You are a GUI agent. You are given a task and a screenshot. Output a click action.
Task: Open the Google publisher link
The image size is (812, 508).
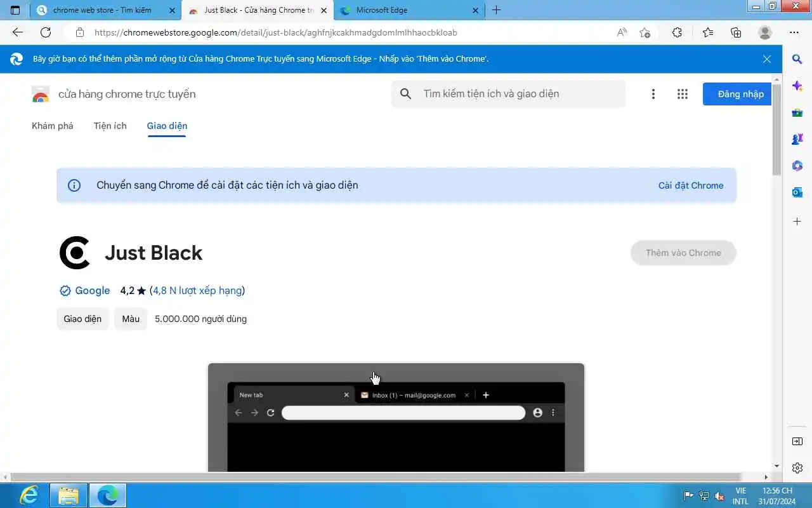click(92, 290)
